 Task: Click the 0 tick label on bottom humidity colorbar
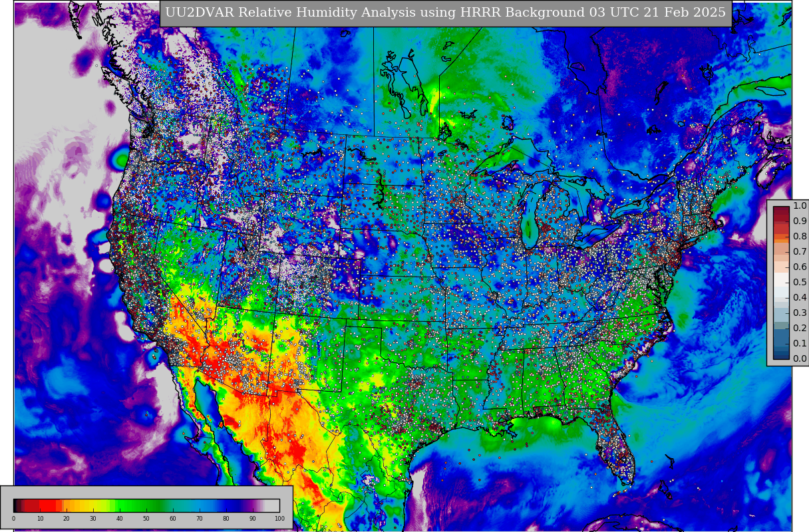(x=13, y=519)
